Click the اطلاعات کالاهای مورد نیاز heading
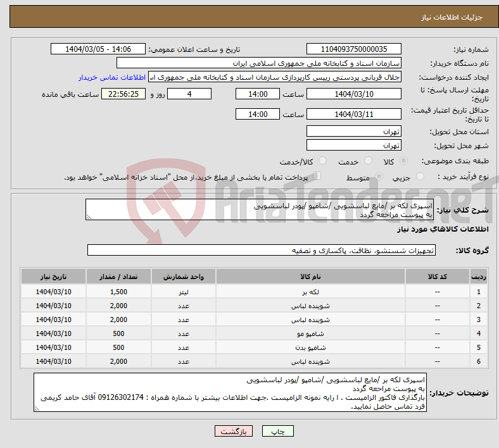 point(443,229)
